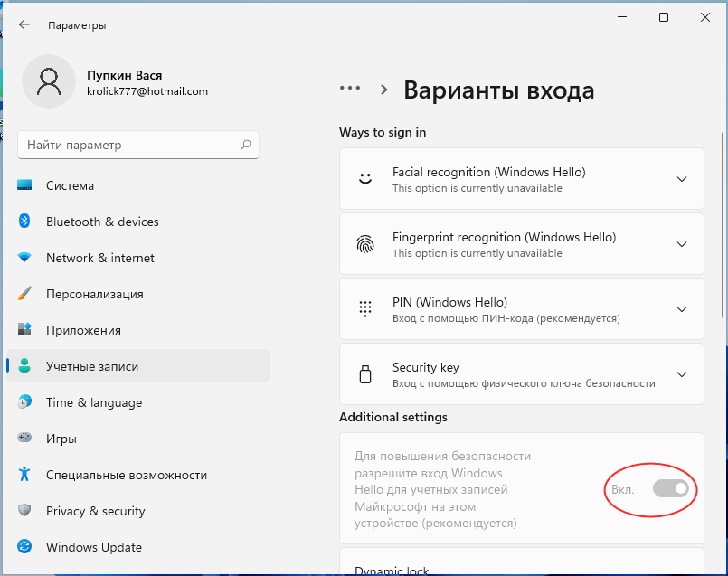Click the vertical scrollbar on right

[722, 226]
